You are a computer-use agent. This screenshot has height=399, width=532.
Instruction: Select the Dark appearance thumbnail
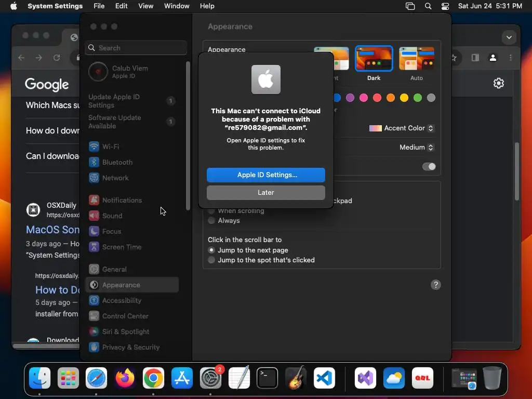click(x=374, y=59)
